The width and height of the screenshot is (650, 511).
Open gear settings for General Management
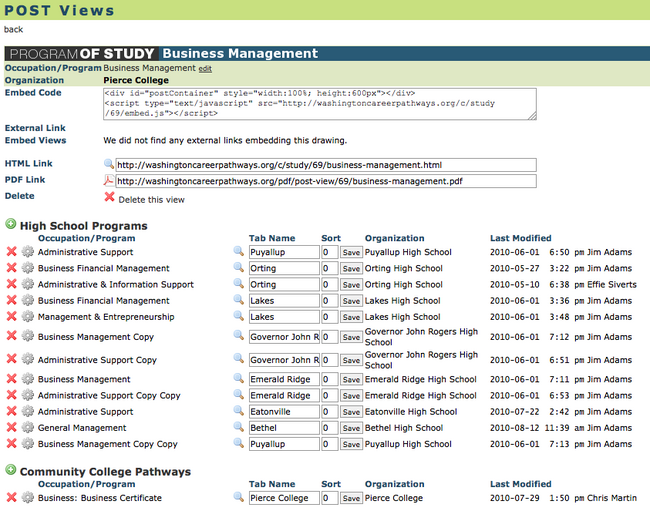click(x=28, y=427)
